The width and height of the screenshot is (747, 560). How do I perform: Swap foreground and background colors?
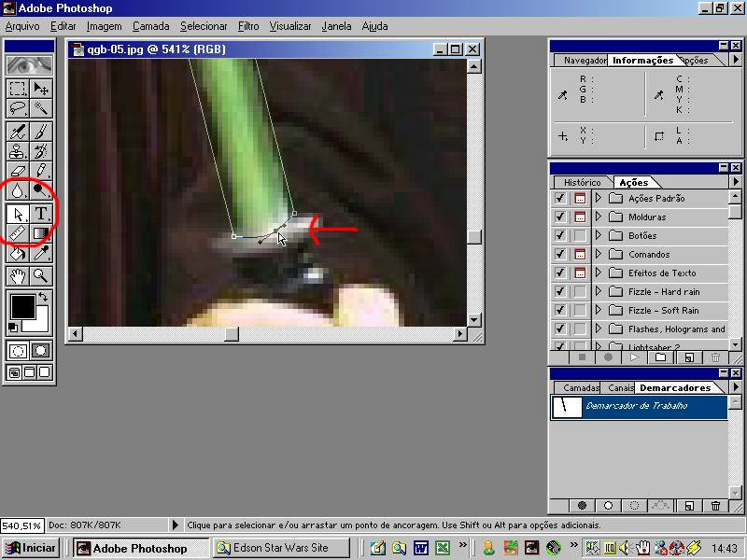pyautogui.click(x=43, y=297)
